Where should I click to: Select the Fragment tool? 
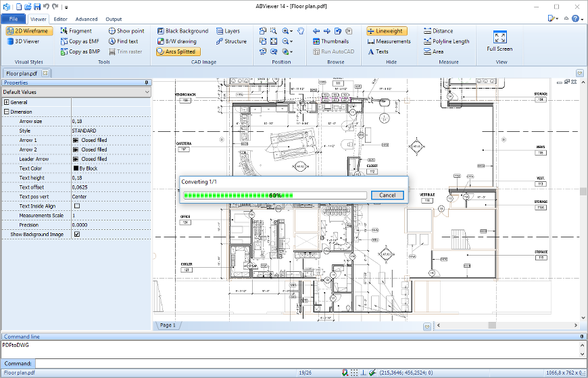[x=76, y=31]
